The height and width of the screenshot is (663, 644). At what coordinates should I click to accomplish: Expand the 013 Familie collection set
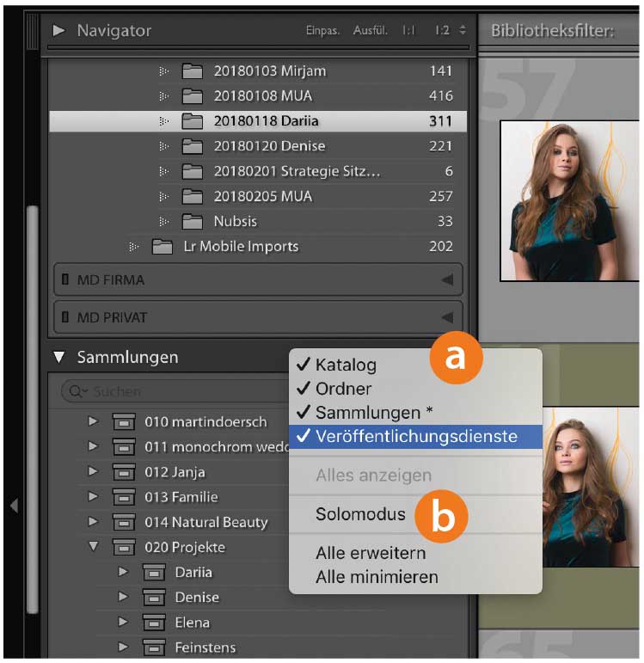[x=93, y=496]
